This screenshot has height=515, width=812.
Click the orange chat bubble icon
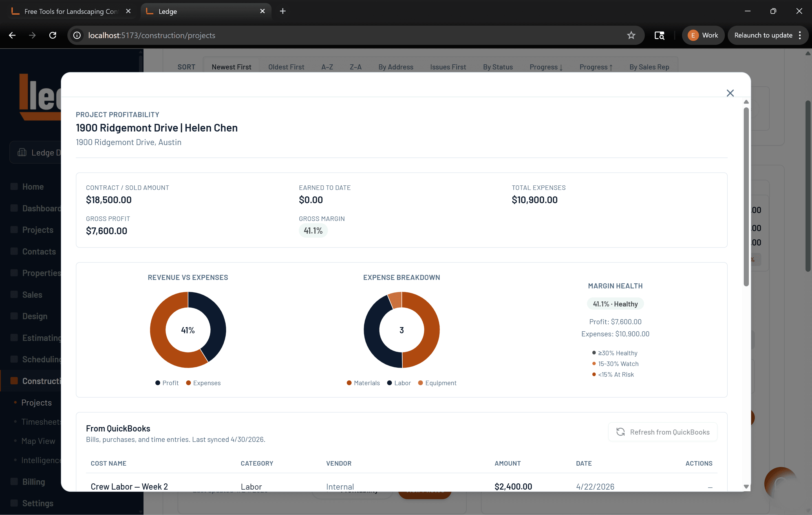pos(780,484)
